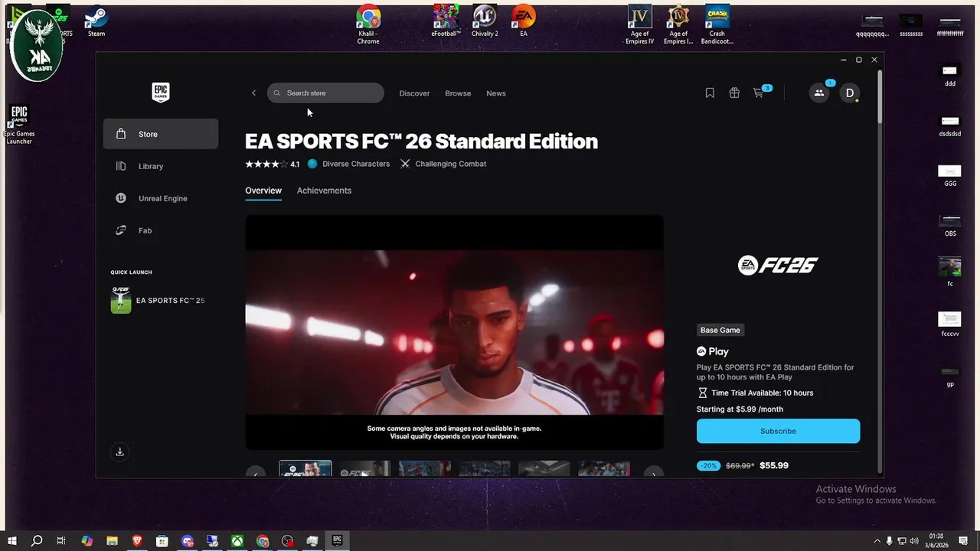
Task: Open Steam desktop shortcut
Action: point(96,21)
